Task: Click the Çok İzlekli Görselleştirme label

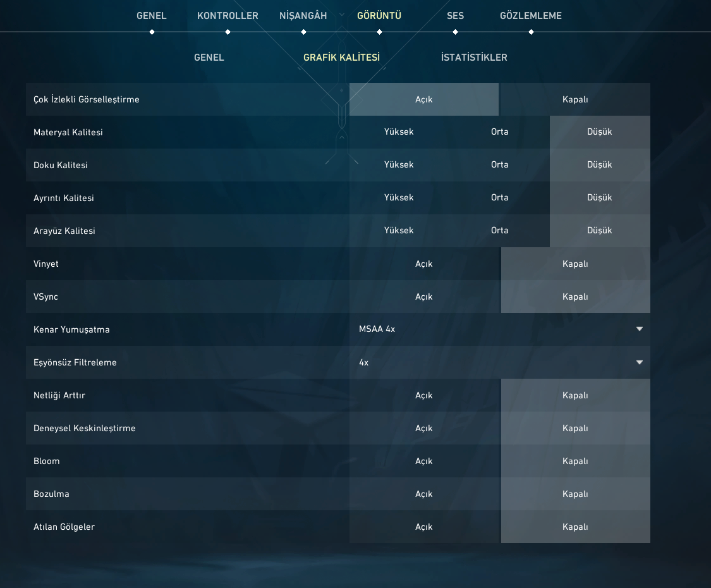Action: tap(86, 99)
